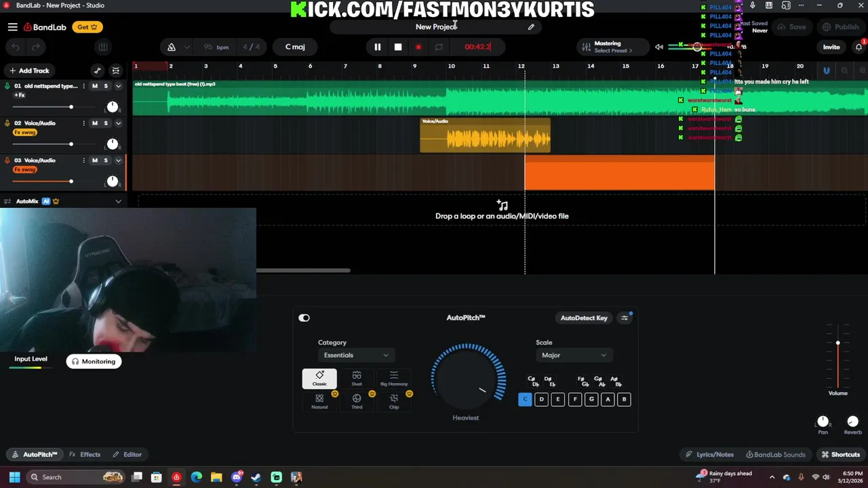Viewport: 868px width, 488px height.
Task: Toggle AutoPitch on/off switch
Action: tap(304, 318)
